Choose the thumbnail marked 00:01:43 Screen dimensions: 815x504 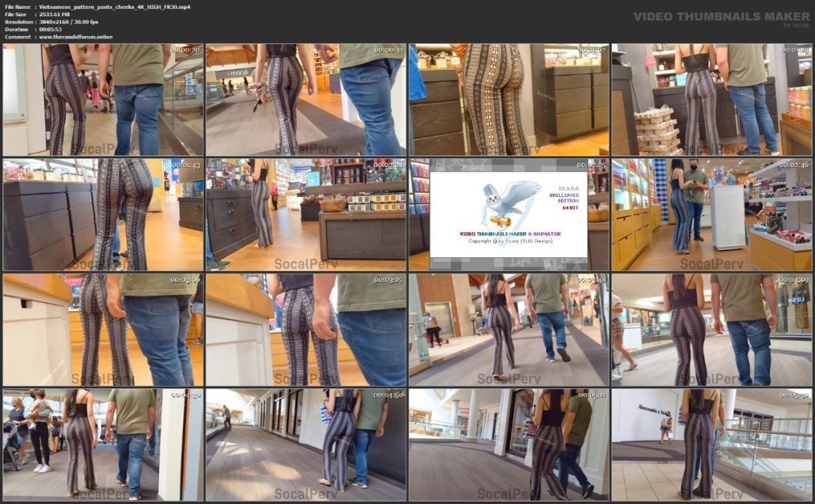[103, 215]
